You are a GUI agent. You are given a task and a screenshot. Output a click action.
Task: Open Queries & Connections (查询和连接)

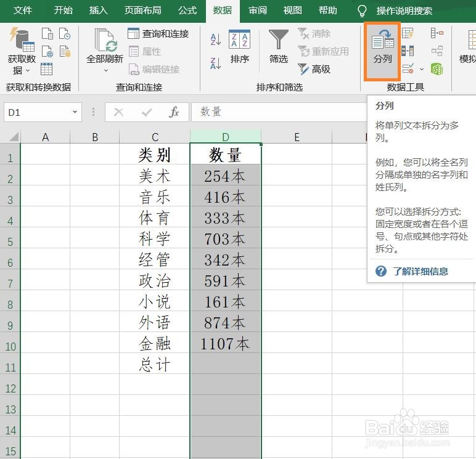[x=158, y=34]
